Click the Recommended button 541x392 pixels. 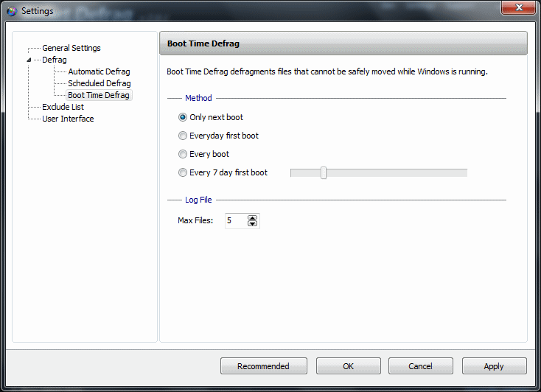pos(264,365)
